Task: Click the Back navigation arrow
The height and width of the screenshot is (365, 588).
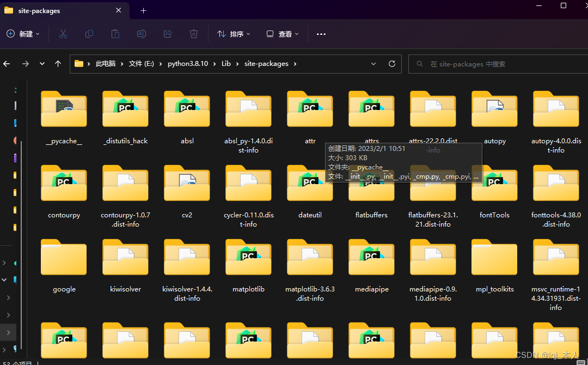Action: click(x=6, y=63)
